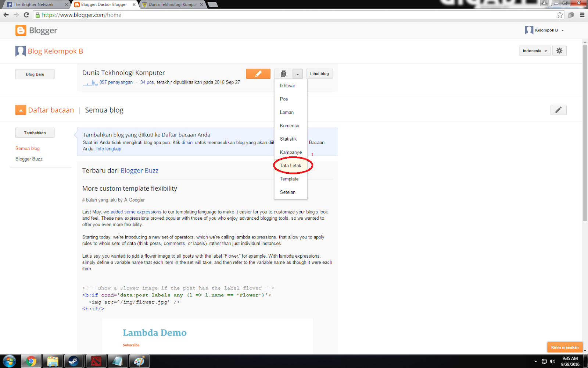Select Komentar from the dropdown menu

(291, 125)
